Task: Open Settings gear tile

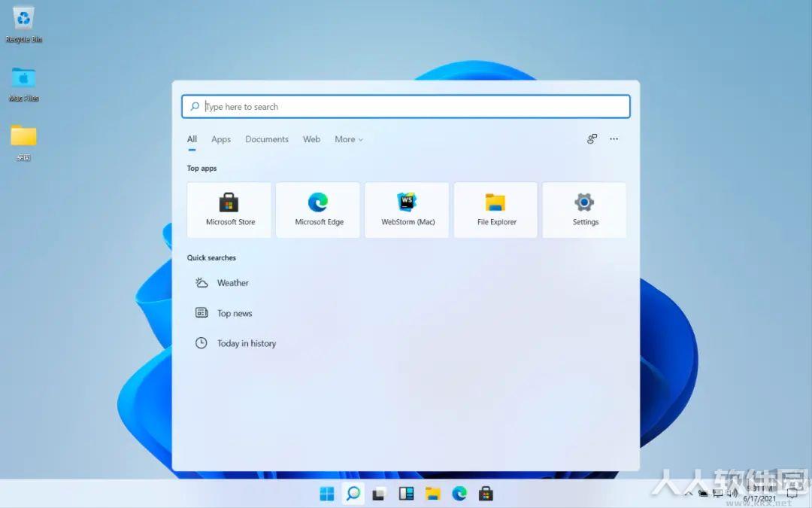Action: point(585,210)
